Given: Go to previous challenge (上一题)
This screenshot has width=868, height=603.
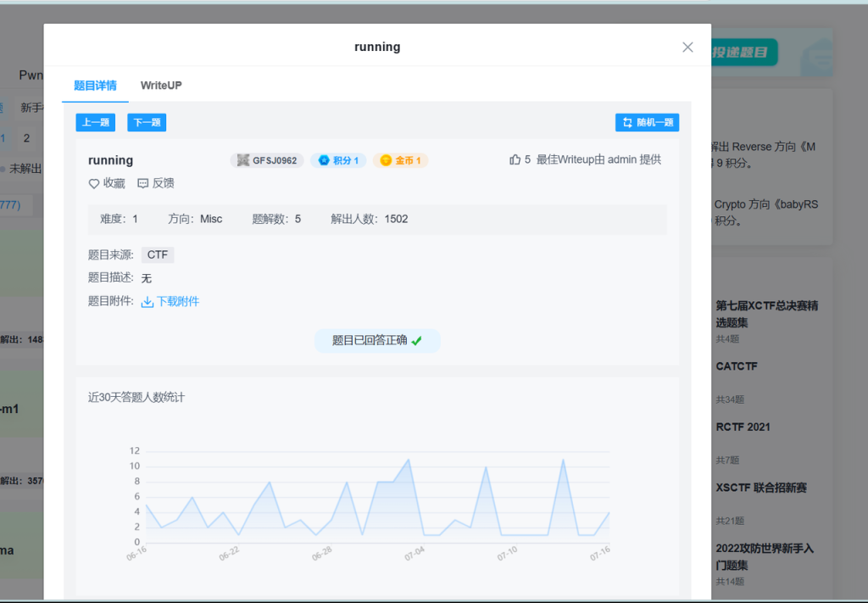Looking at the screenshot, I should (95, 122).
